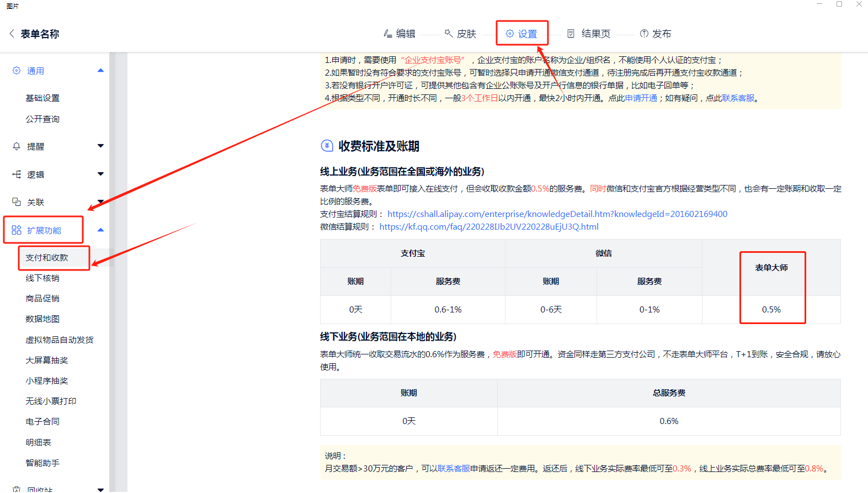This screenshot has height=493, width=868.
Task: Click the back arrow beside 表单名称
Action: pyautogui.click(x=12, y=34)
